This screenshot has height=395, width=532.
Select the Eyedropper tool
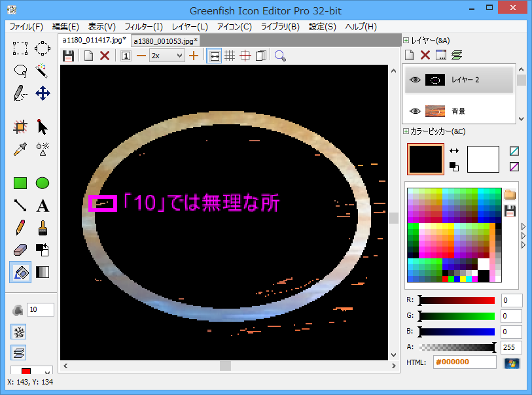20,148
